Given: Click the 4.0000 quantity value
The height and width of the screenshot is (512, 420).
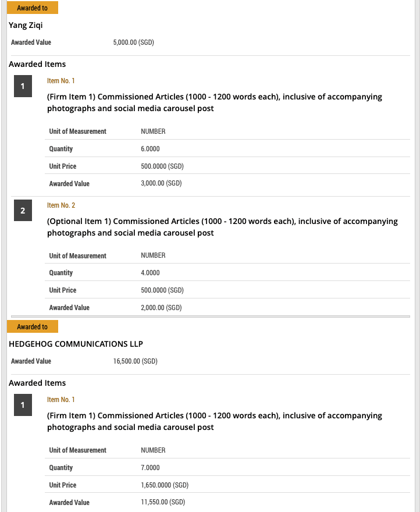Looking at the screenshot, I should point(150,273).
